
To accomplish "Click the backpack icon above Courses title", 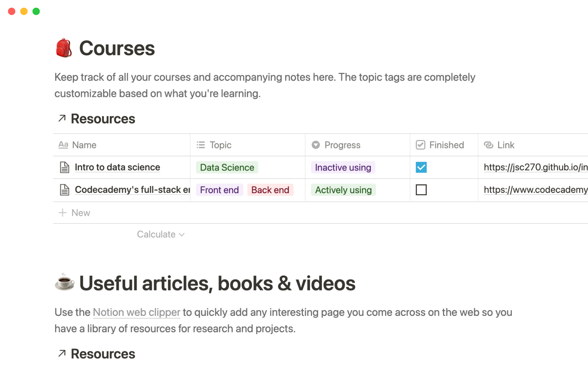I will point(64,48).
